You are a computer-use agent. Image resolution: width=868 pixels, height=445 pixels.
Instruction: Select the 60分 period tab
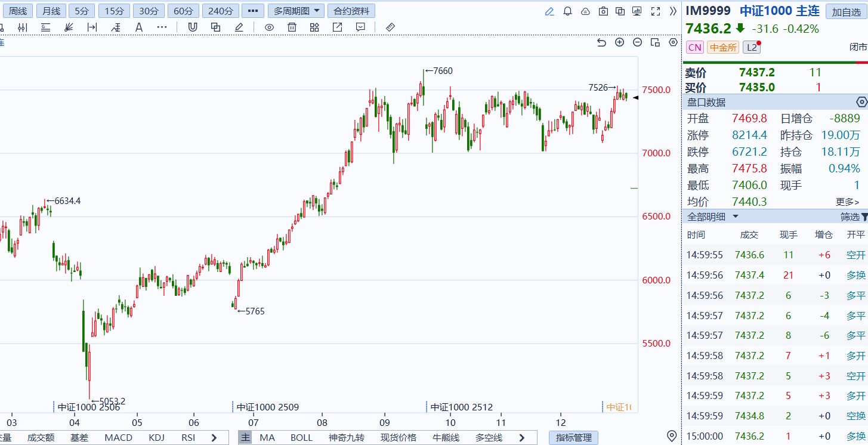(x=183, y=11)
